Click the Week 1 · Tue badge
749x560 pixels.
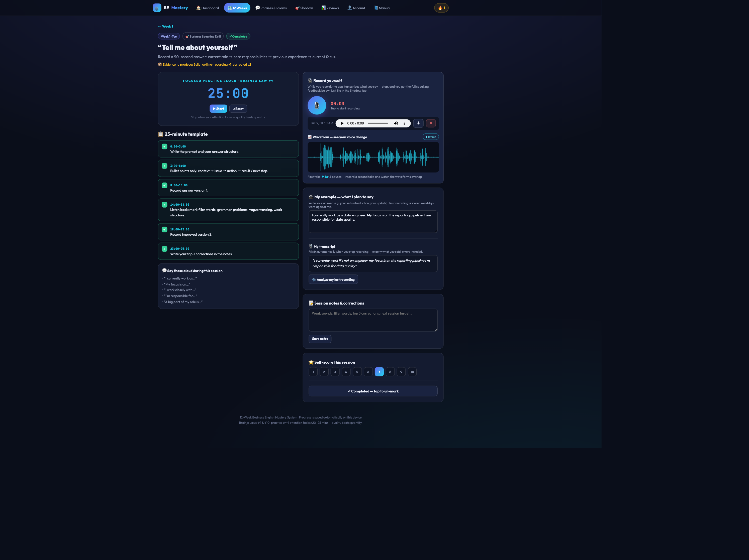pyautogui.click(x=169, y=37)
